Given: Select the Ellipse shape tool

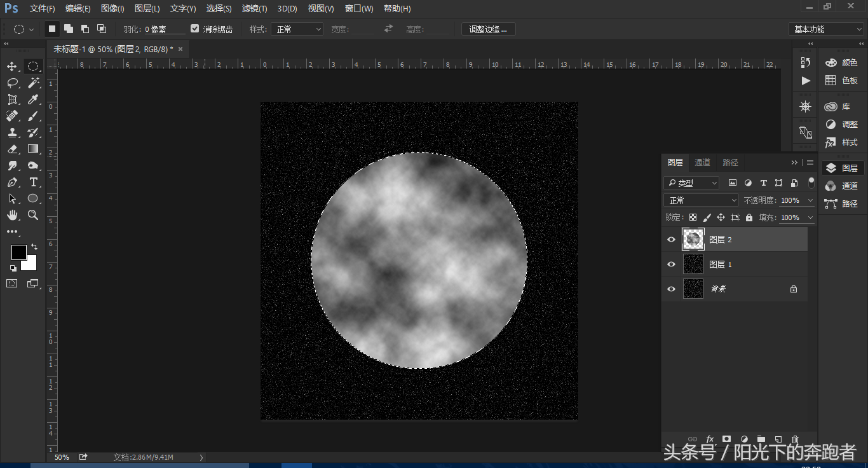Looking at the screenshot, I should (33, 199).
